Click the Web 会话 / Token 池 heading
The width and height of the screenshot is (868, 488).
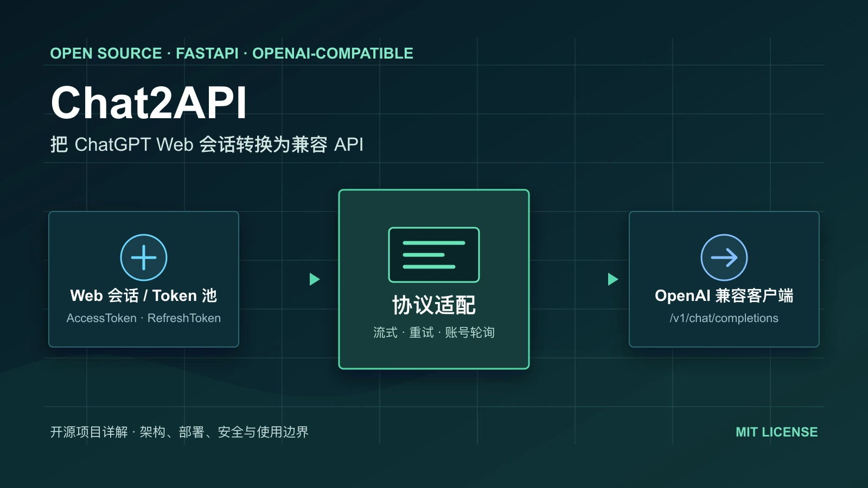pos(144,296)
